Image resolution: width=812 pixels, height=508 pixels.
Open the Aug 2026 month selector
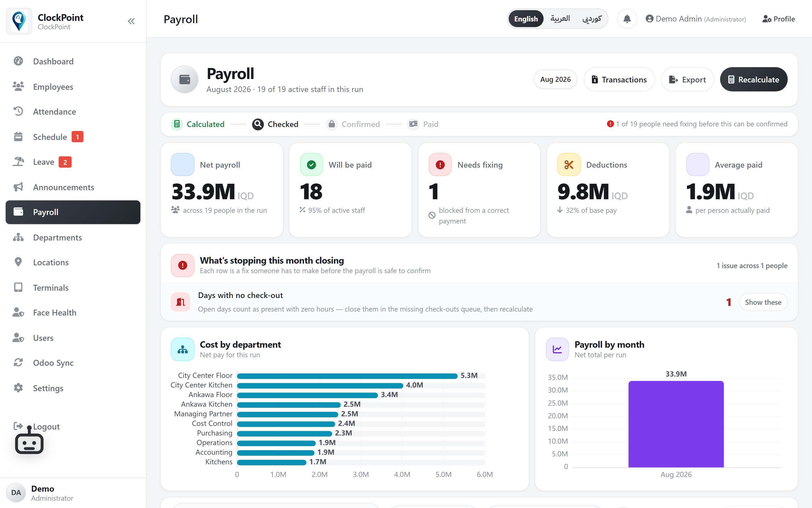[x=555, y=79]
